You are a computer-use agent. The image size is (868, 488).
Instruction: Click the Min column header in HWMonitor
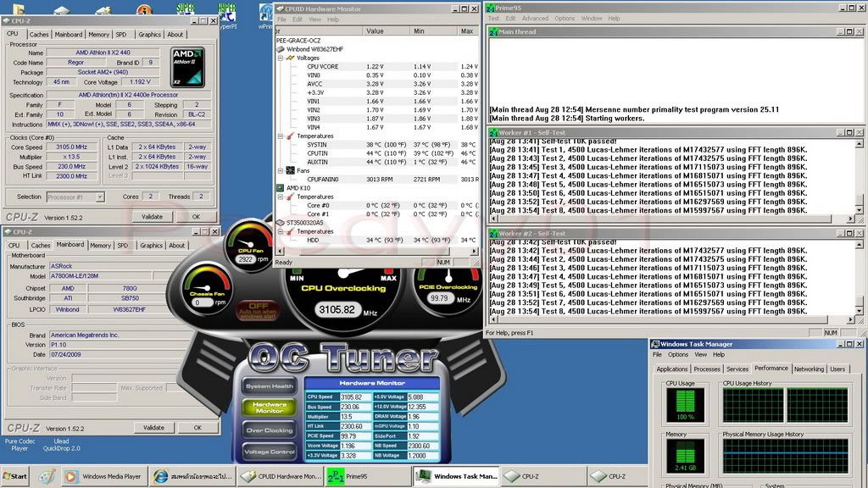click(434, 31)
